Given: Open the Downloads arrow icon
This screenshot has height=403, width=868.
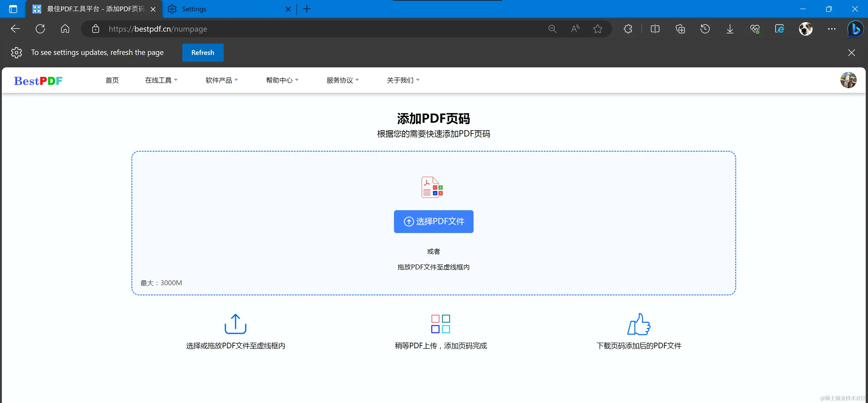Looking at the screenshot, I should coord(730,29).
